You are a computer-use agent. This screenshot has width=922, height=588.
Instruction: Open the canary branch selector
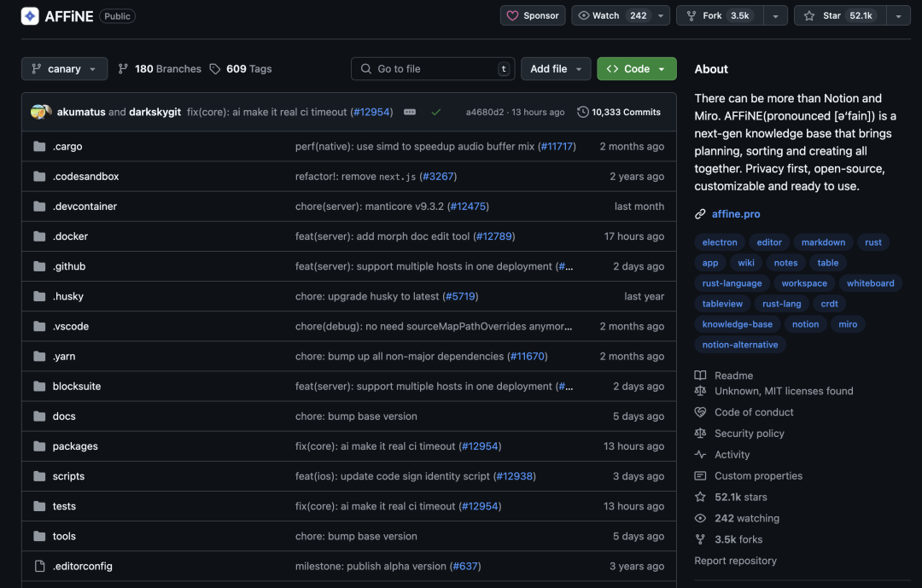tap(64, 69)
